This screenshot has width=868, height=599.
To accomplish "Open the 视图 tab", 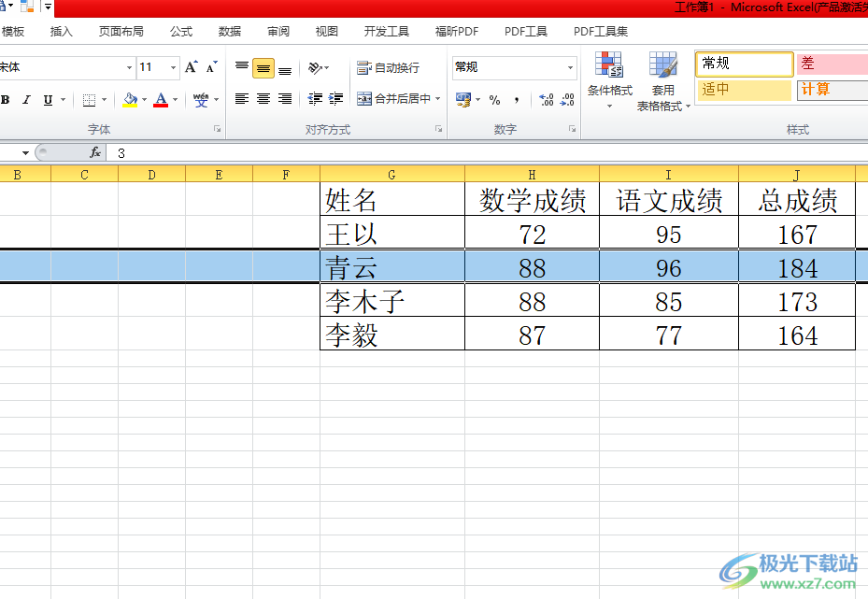I will coord(327,32).
